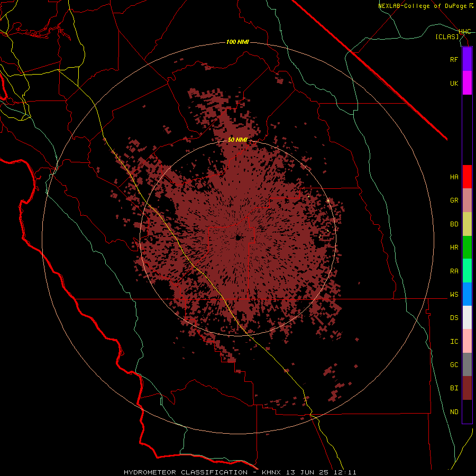476x476 pixels.
Task: Click the BI legend label
Action: (454, 388)
